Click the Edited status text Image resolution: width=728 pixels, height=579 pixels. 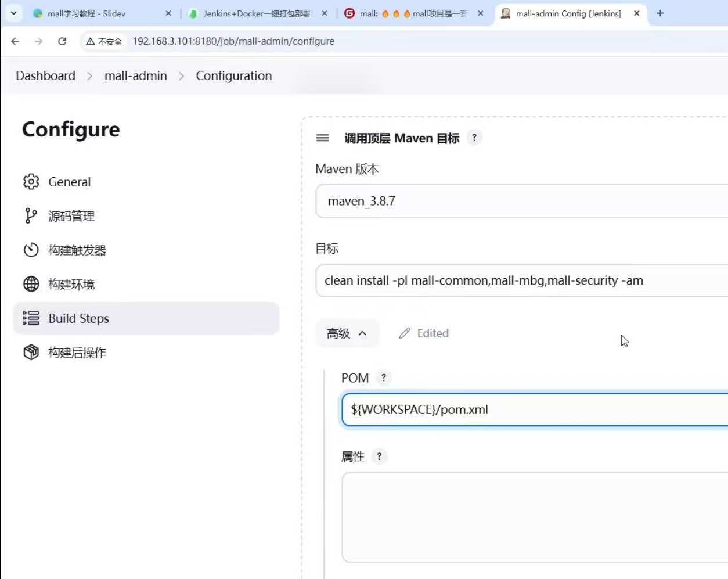coord(433,333)
